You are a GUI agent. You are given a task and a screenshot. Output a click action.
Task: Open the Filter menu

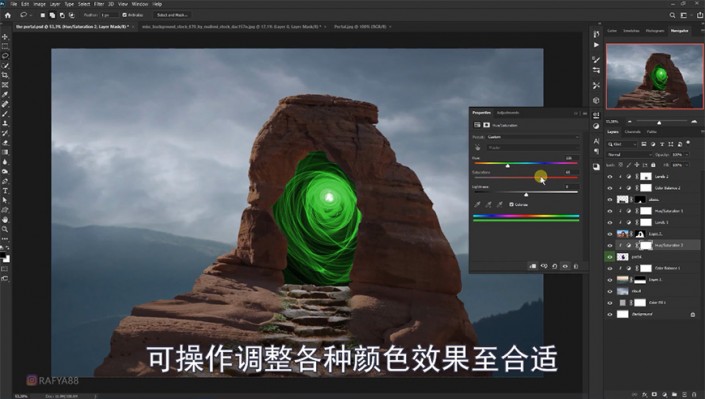coord(99,4)
